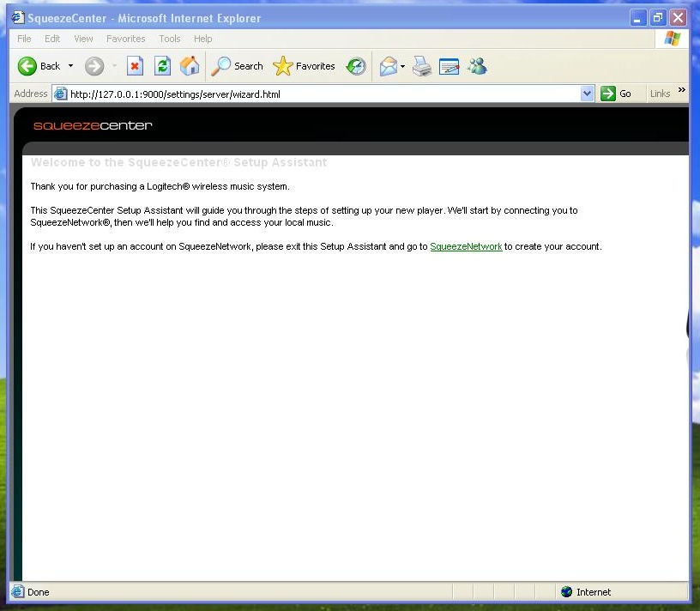Screen dimensions: 700x611
Task: Open the History panel
Action: [355, 66]
